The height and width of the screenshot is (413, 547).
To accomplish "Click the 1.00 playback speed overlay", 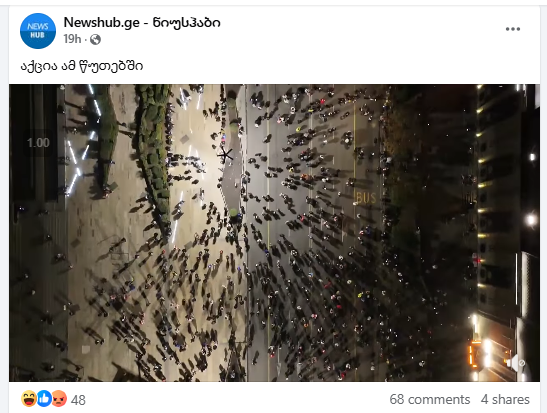I will pyautogui.click(x=38, y=143).
